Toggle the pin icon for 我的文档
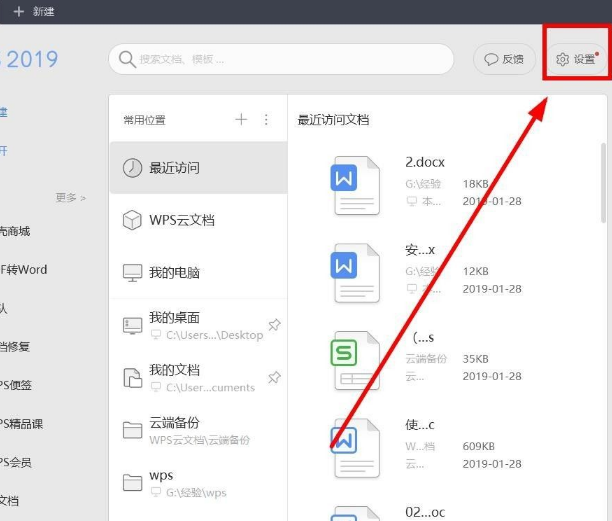 click(274, 377)
